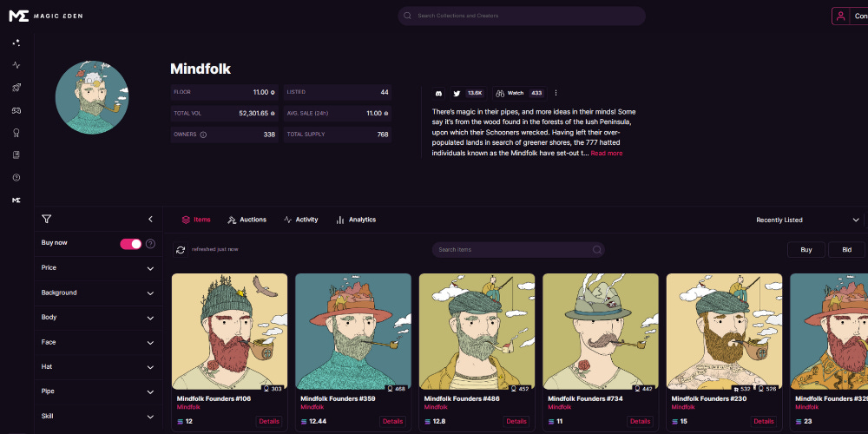Click Read more in the description
This screenshot has width=868, height=434.
pos(607,154)
